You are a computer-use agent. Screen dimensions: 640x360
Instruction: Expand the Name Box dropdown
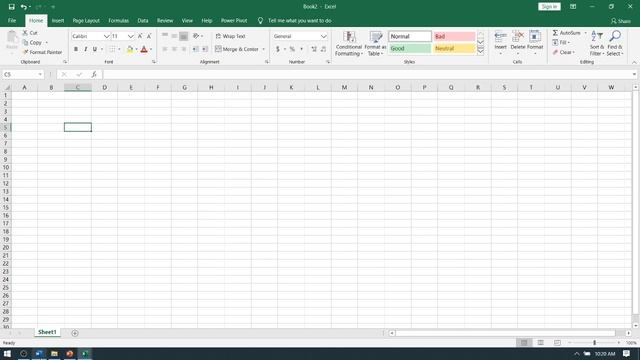[x=40, y=74]
